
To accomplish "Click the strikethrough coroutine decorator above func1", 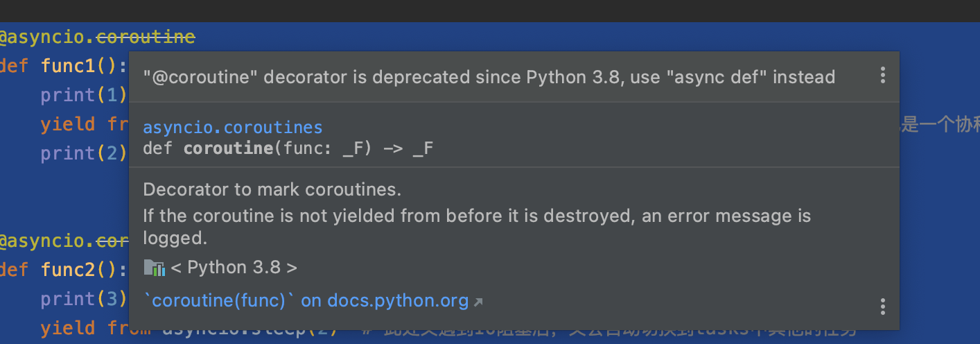I will (146, 37).
